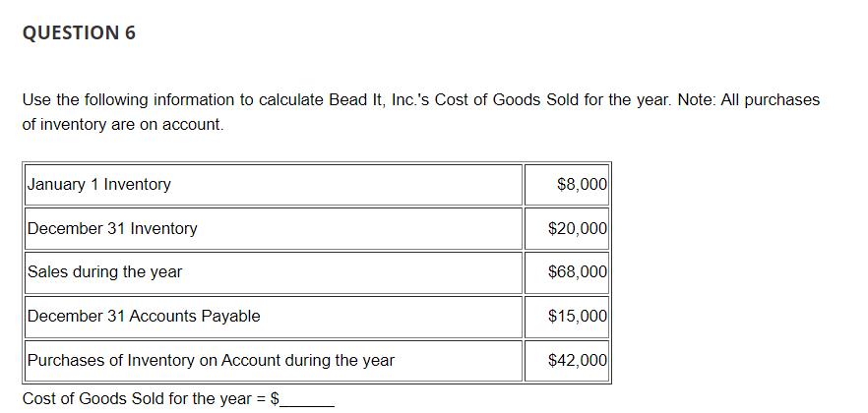Image resolution: width=868 pixels, height=413 pixels.
Task: Click the Cost of Goods Sold answer blank
Action: pyautogui.click(x=308, y=399)
